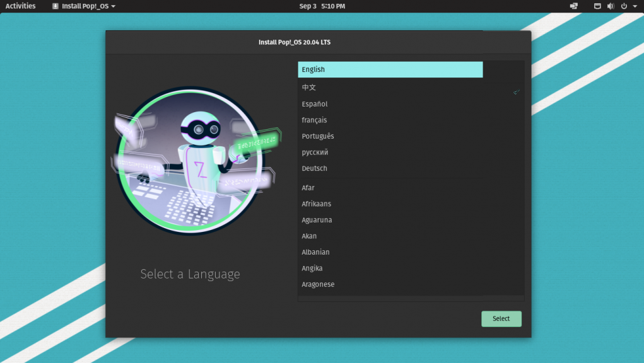Click the installer icon beside Install Pop!_OS

pos(56,6)
